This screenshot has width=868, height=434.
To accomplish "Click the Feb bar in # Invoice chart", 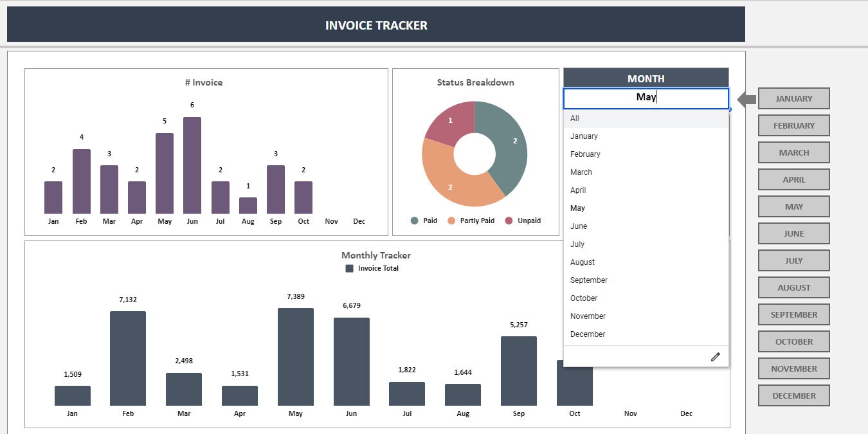I will (82, 181).
